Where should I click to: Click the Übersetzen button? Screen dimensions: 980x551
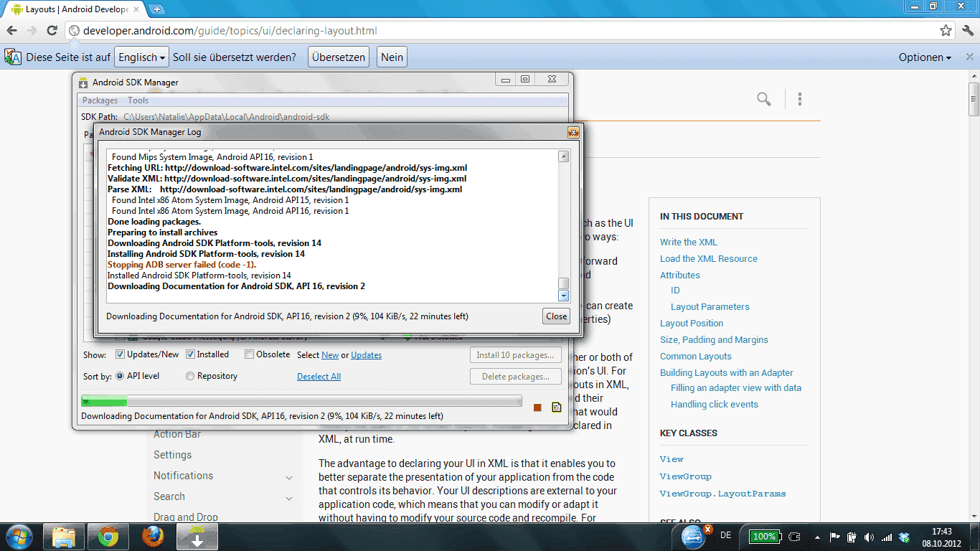tap(339, 57)
